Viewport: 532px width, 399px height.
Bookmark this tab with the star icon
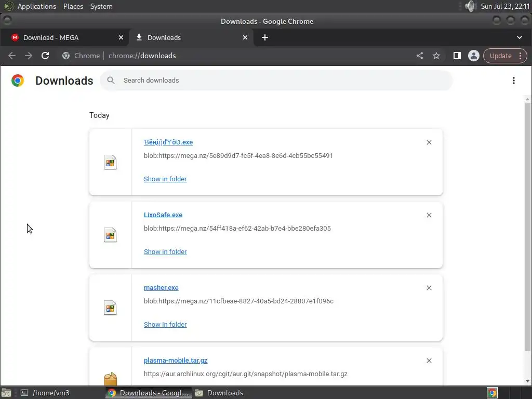(436, 56)
